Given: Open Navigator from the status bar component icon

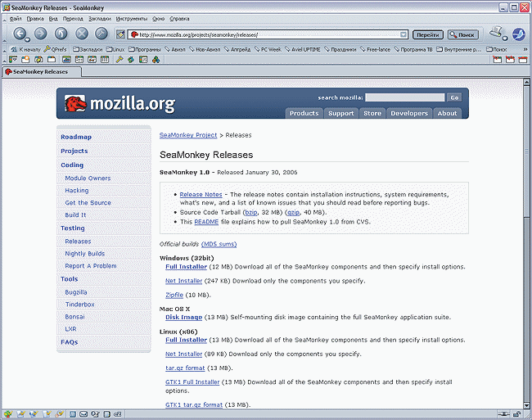Looking at the screenshot, I should 73,414.
